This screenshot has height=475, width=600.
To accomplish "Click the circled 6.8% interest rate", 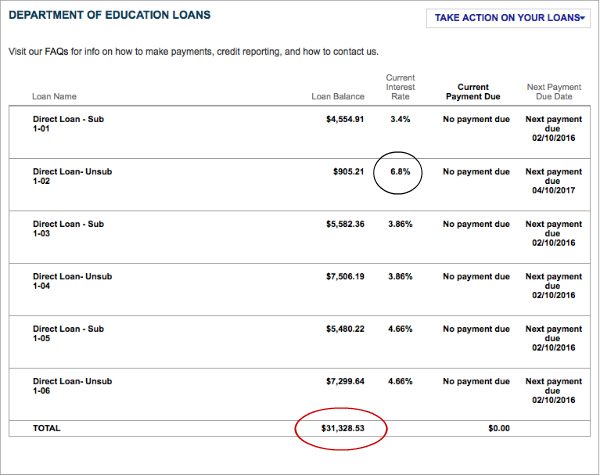I will click(x=399, y=171).
